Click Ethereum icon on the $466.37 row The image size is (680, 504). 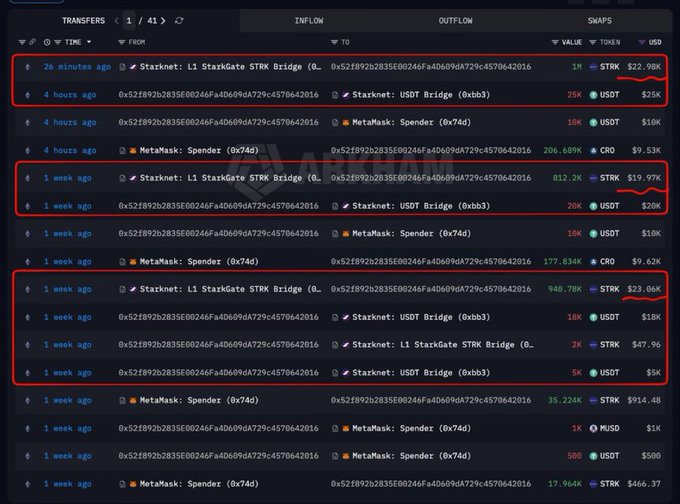28,484
